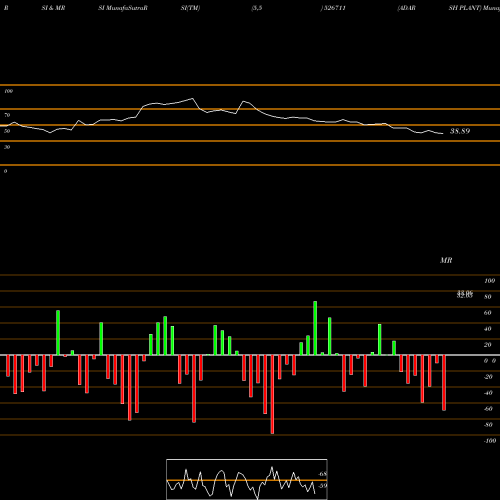
Task: Click the MR axis label 20
Action: point(488,345)
